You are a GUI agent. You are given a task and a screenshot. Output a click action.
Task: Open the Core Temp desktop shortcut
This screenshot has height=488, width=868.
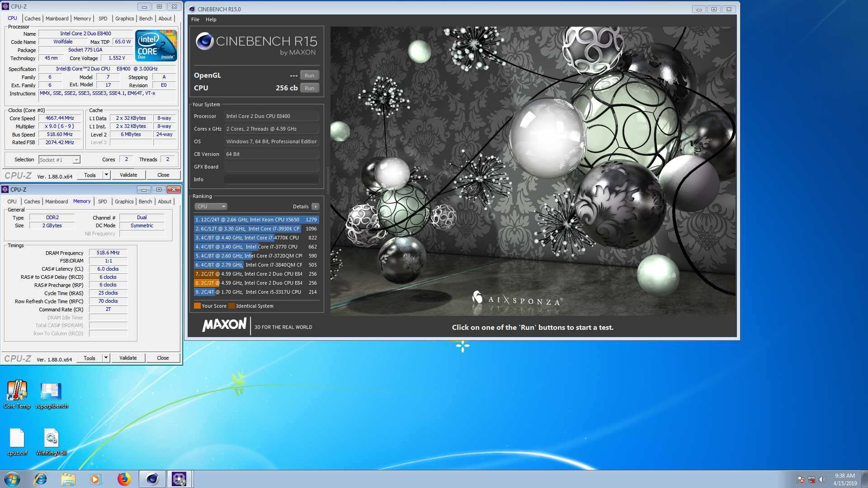coord(17,394)
